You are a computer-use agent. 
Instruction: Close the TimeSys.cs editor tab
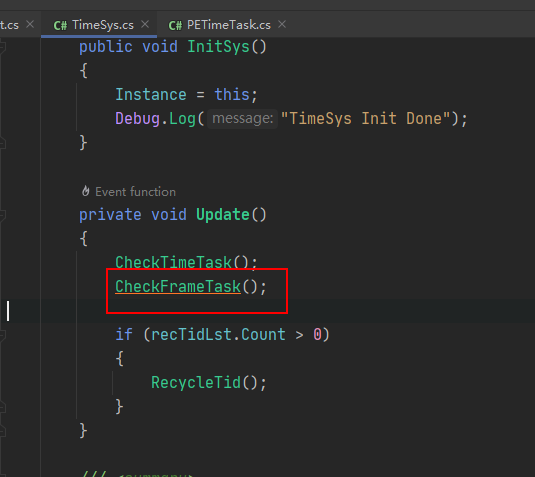[145, 24]
